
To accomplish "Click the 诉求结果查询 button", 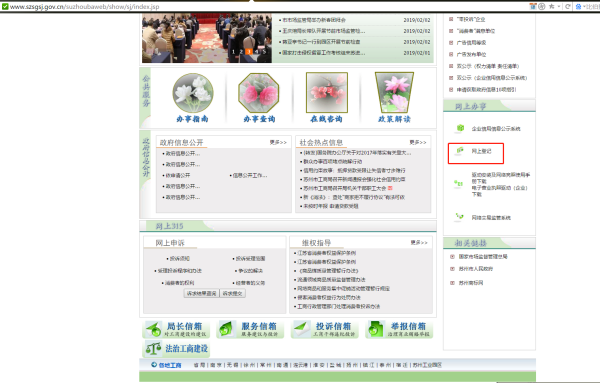I will pos(202,293).
